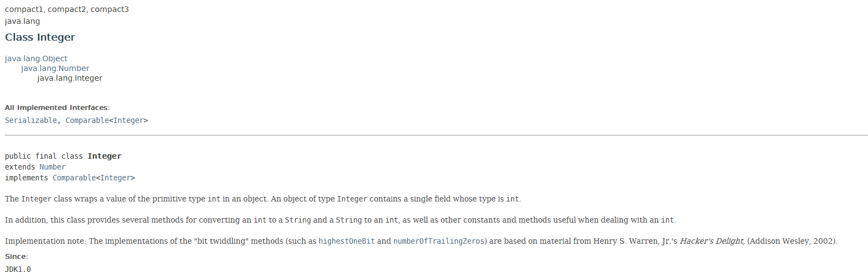
Task: Open the numberOfTrailingZeros method link
Action: coord(439,241)
